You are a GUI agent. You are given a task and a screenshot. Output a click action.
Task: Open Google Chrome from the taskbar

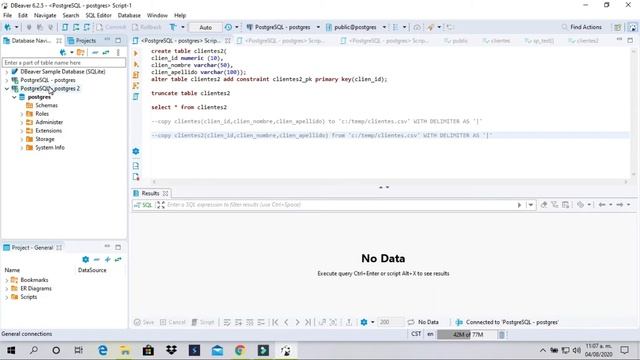240,350
